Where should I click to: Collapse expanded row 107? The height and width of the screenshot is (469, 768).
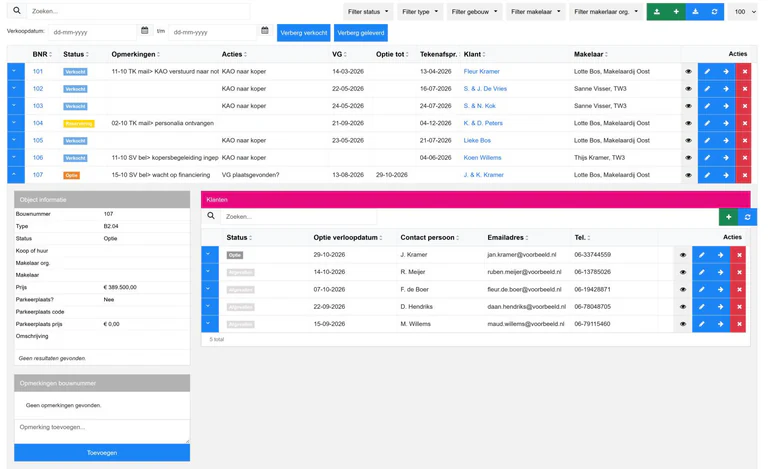point(14,175)
